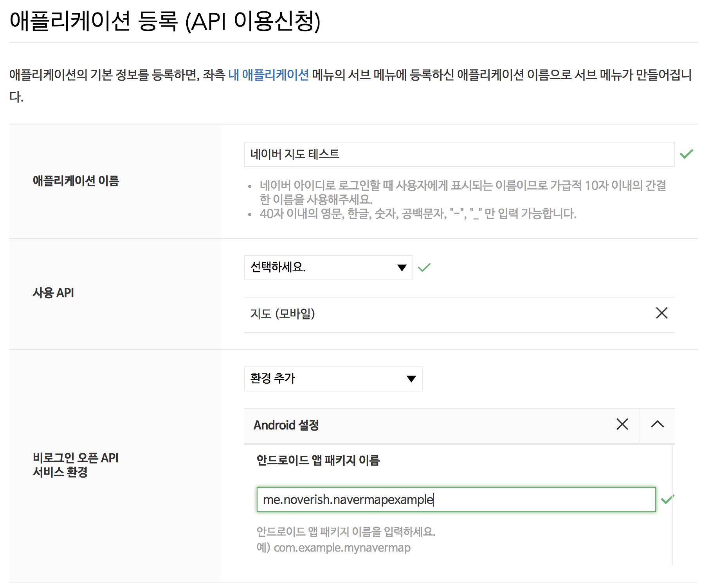Click 비로그인 오픈 API 서비스 환경 label
This screenshot has height=588, width=710.
coord(75,465)
